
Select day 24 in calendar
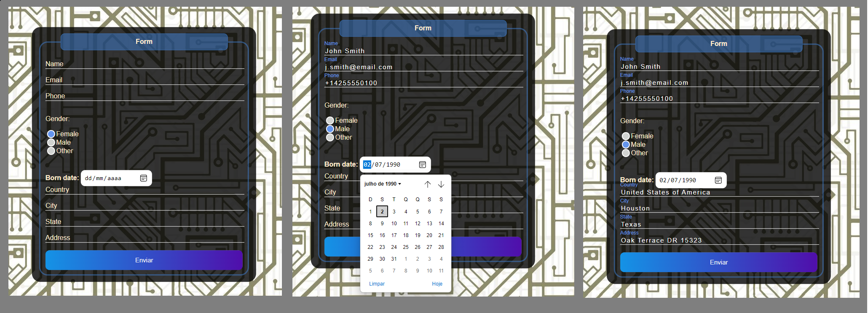coord(394,247)
